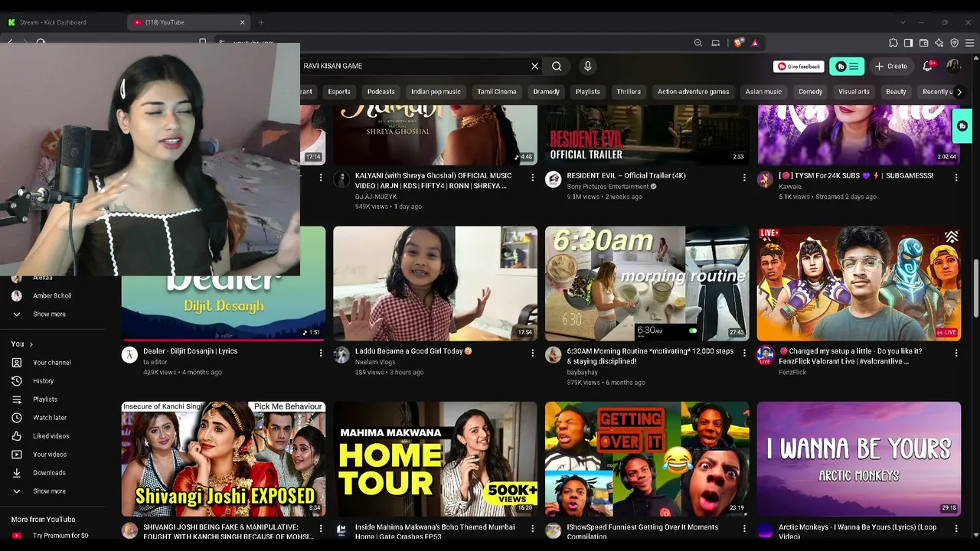Select the Comedy category chip
Image resolution: width=980 pixels, height=551 pixels.
tap(811, 92)
